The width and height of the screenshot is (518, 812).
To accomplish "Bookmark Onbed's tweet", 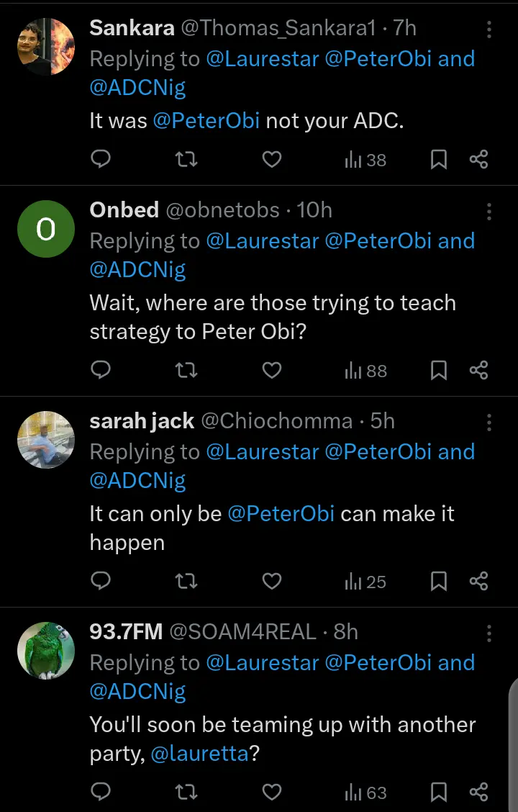I will click(439, 370).
